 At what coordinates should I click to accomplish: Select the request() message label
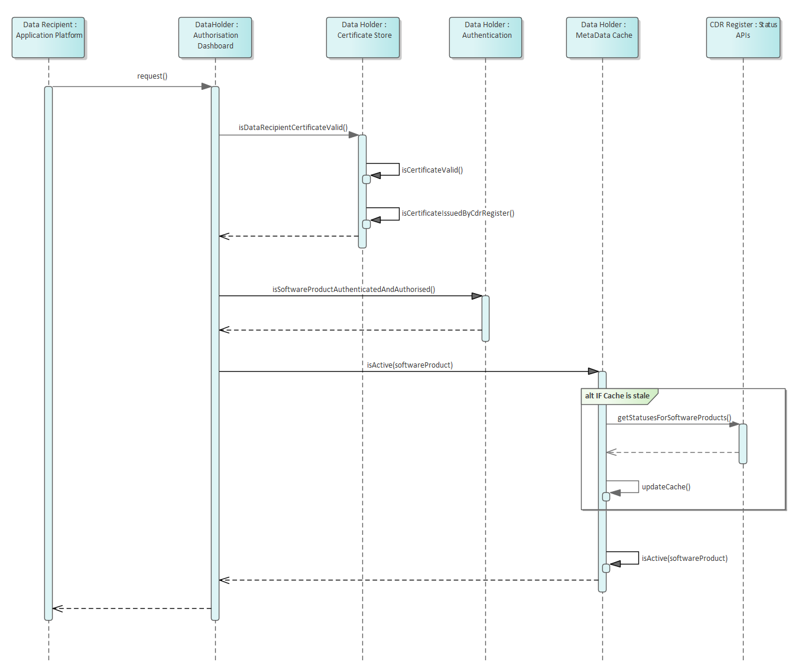point(152,76)
